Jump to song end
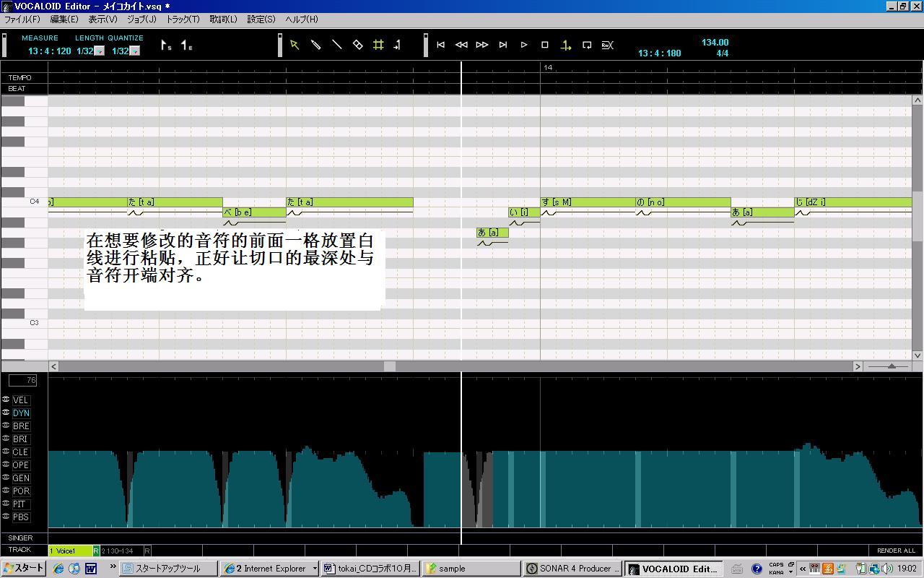The height and width of the screenshot is (578, 924). pos(503,45)
